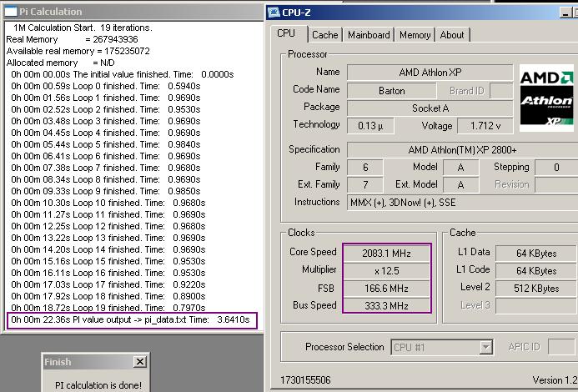Select the CPU tab
Viewport: 578px width, 392px height.
(x=286, y=33)
